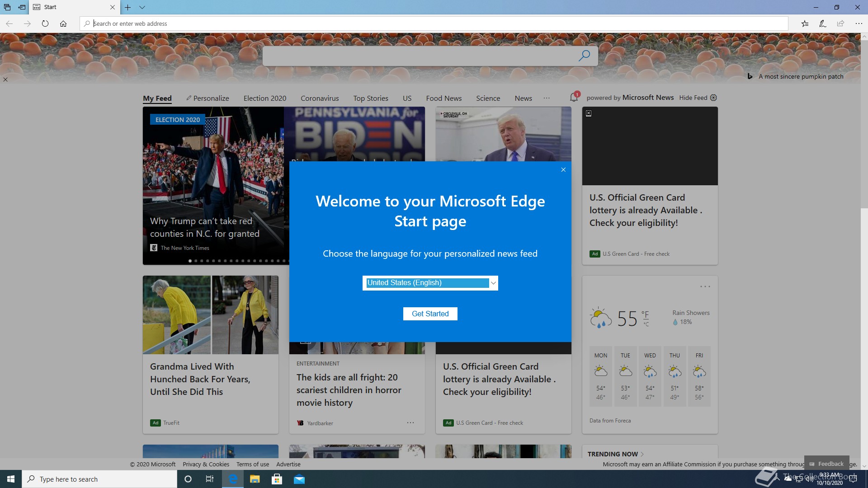Open weather card options ellipsis
The image size is (868, 488).
(705, 286)
